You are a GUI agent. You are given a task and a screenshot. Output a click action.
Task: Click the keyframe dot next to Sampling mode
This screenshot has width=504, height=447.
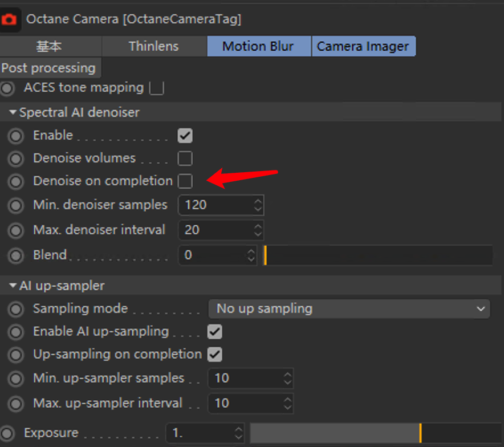click(16, 309)
